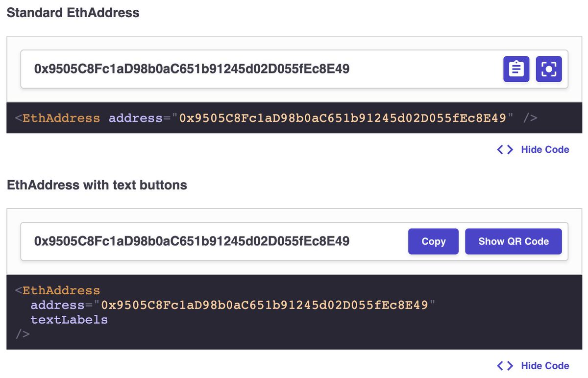This screenshot has height=378, width=588.
Task: Click the EthAddress with text buttons heading
Action: 97,185
